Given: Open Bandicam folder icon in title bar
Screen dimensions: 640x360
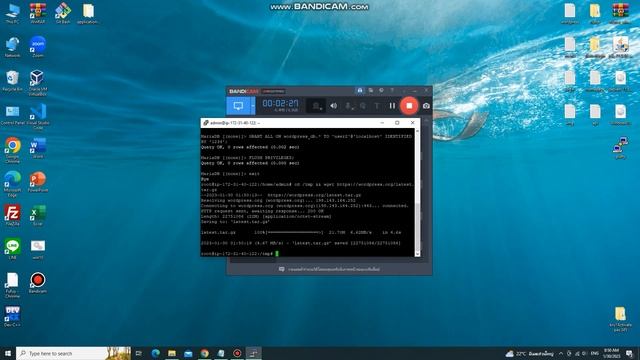Looking at the screenshot, I should tap(371, 90).
